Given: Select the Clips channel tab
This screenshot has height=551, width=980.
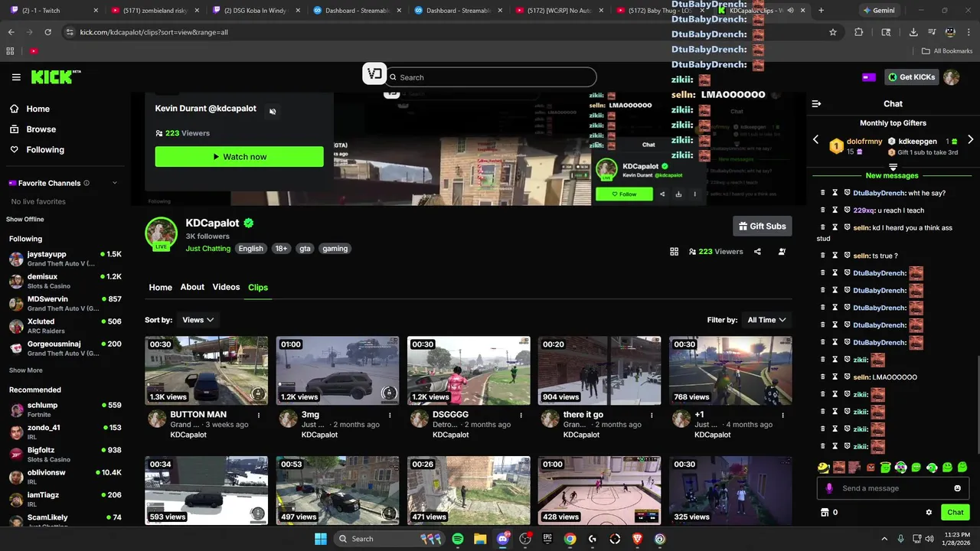Looking at the screenshot, I should pyautogui.click(x=258, y=288).
